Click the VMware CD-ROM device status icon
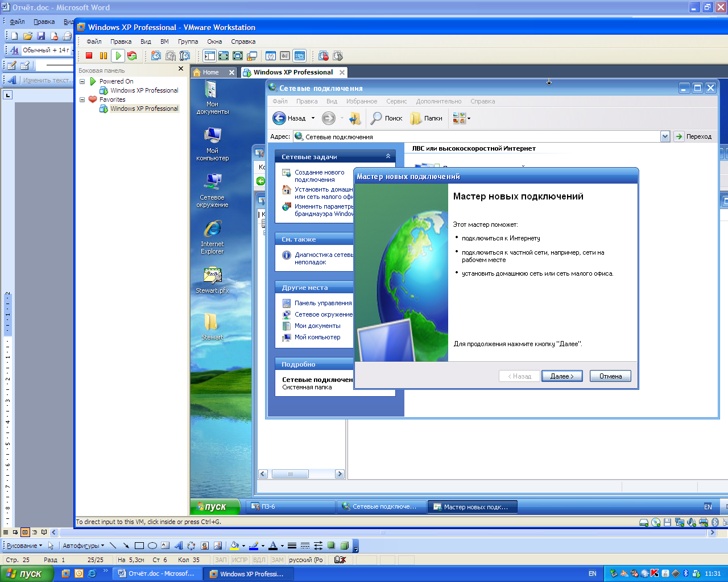This screenshot has width=728, height=582. tap(656, 522)
